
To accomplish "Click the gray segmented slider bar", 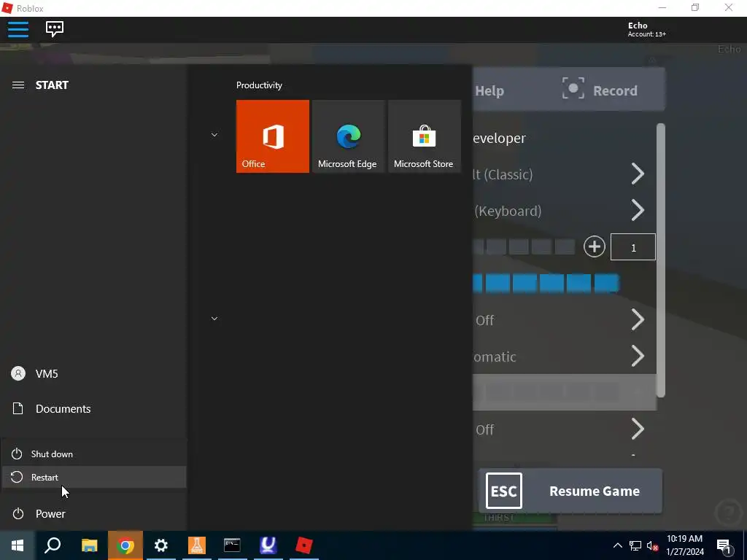I will point(524,246).
